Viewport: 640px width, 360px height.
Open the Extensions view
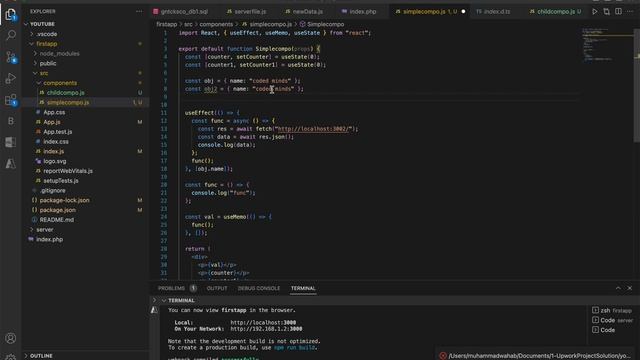point(11,100)
